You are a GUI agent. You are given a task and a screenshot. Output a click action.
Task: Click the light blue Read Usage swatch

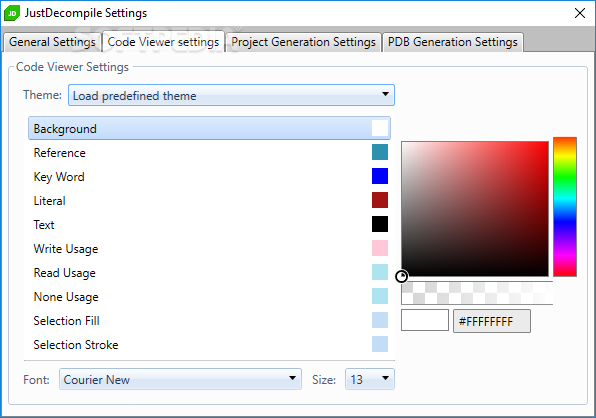[380, 272]
